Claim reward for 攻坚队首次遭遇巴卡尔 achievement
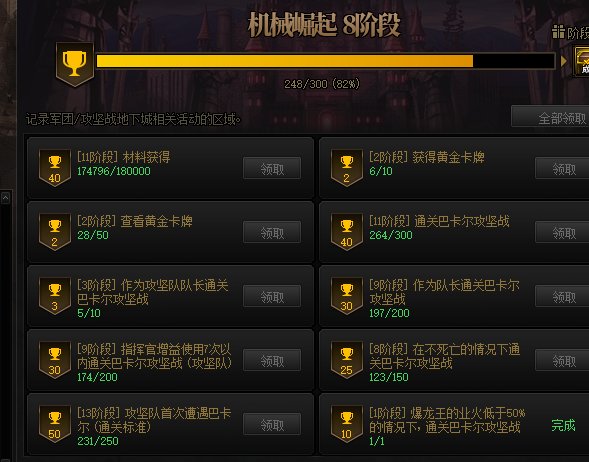Image resolution: width=589 pixels, height=462 pixels. pyautogui.click(x=272, y=424)
